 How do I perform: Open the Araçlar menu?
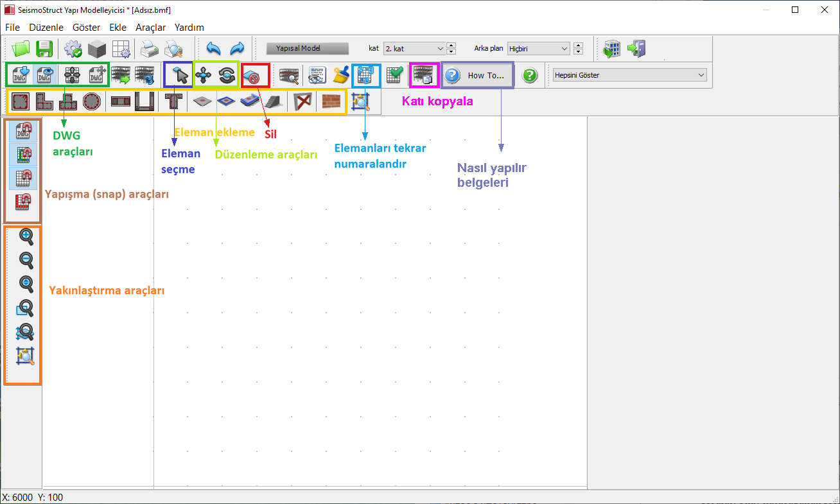(x=151, y=28)
